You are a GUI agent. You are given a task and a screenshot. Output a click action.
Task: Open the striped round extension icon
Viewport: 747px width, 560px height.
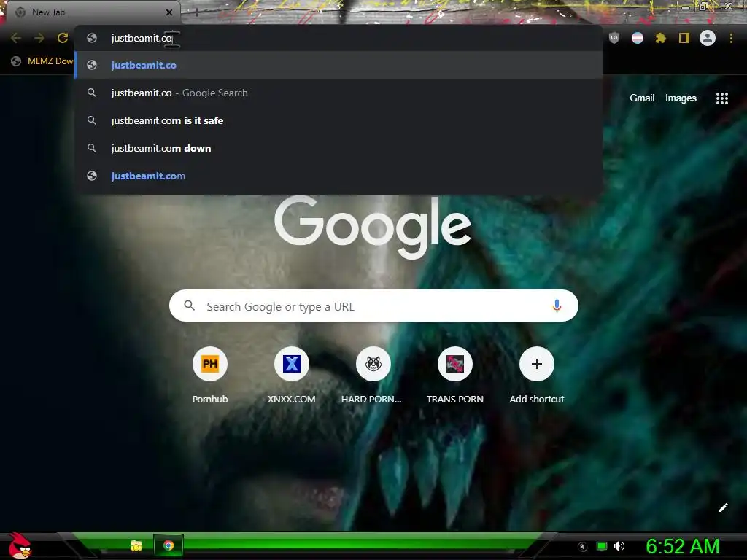point(638,38)
